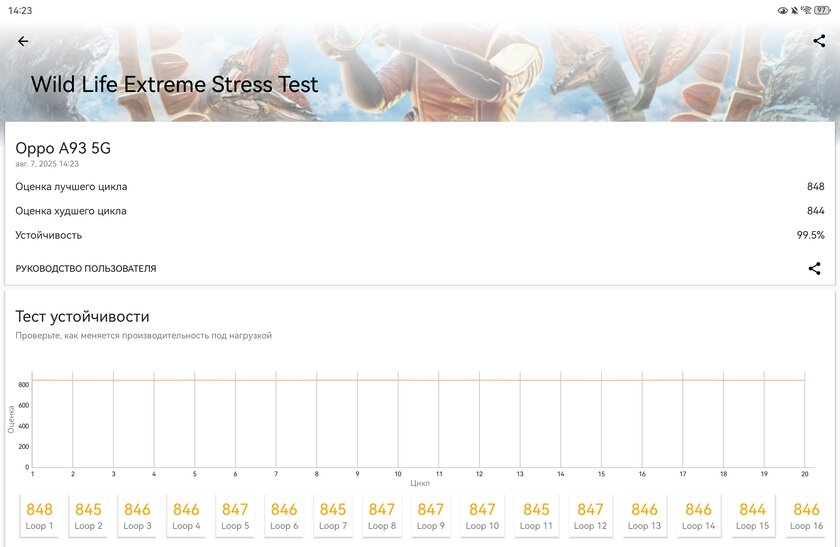Tap the battery indicator showing 97
Image resolution: width=840 pixels, height=547 pixels.
pyautogui.click(x=822, y=10)
